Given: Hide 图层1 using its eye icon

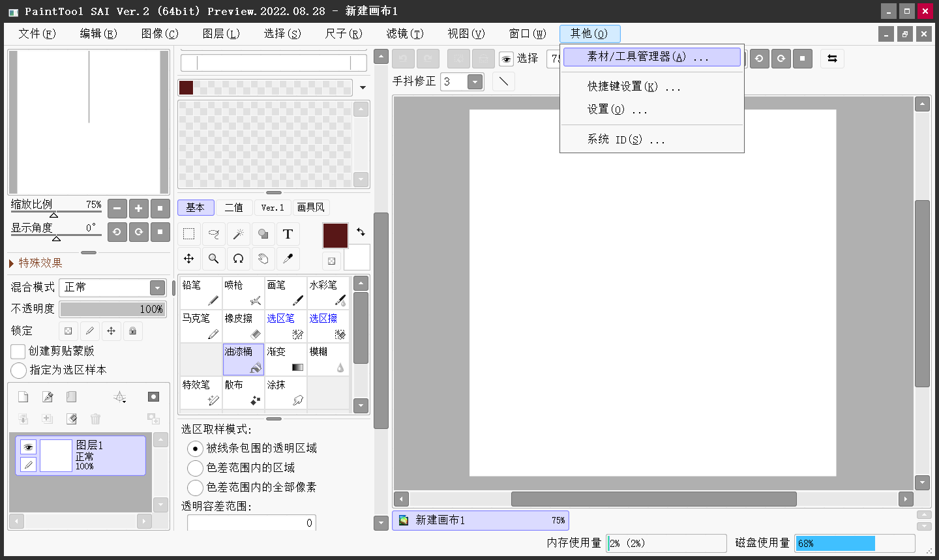Looking at the screenshot, I should coord(28,447).
